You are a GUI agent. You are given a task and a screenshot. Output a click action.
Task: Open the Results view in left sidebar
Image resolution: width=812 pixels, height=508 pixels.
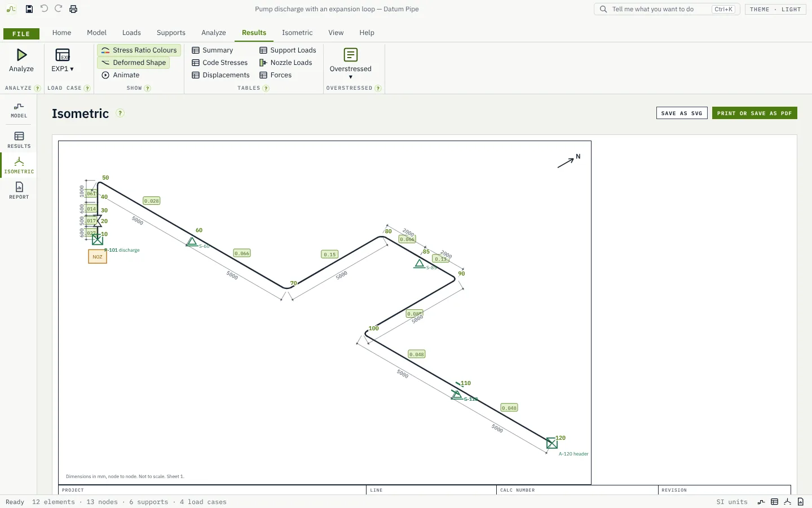tap(19, 140)
